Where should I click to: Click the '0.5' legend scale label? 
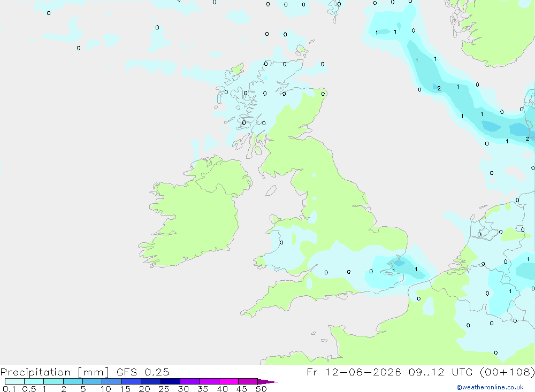[x=29, y=389]
